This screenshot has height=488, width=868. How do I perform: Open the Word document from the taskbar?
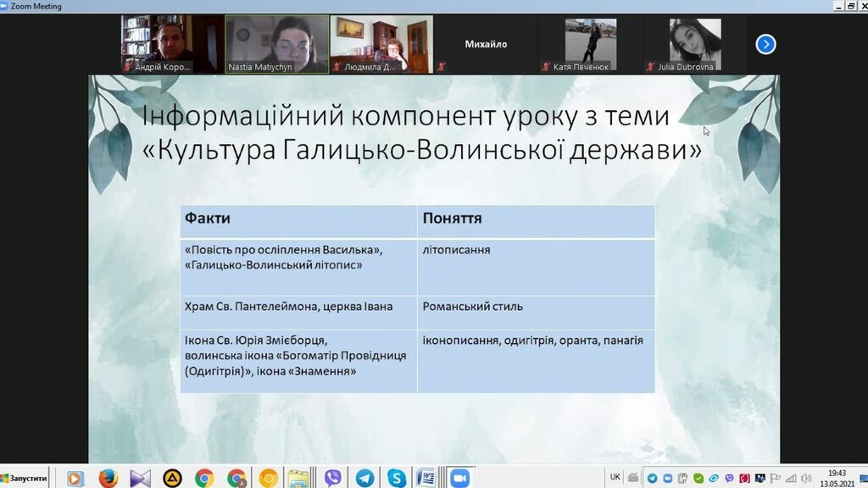pyautogui.click(x=426, y=477)
